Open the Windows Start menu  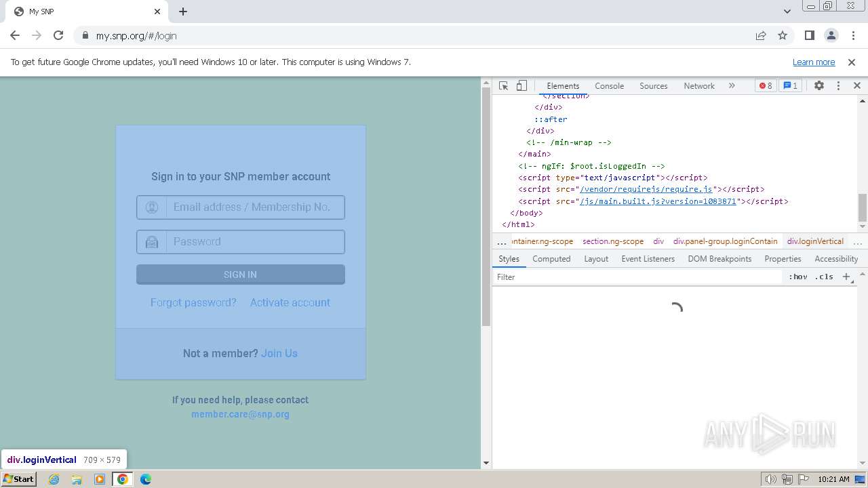(19, 479)
